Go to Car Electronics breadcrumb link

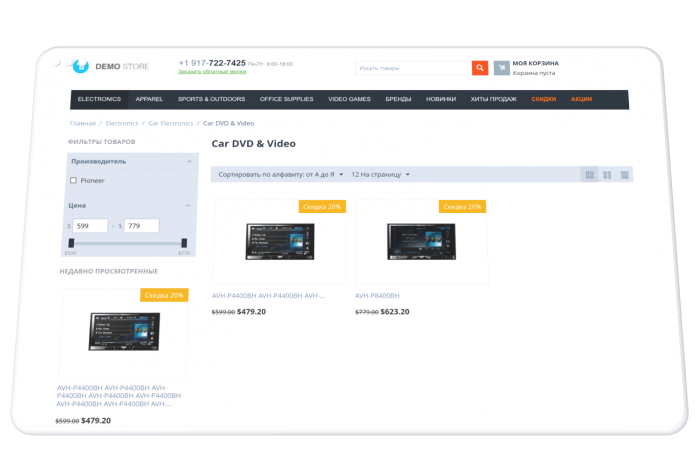pyautogui.click(x=171, y=123)
